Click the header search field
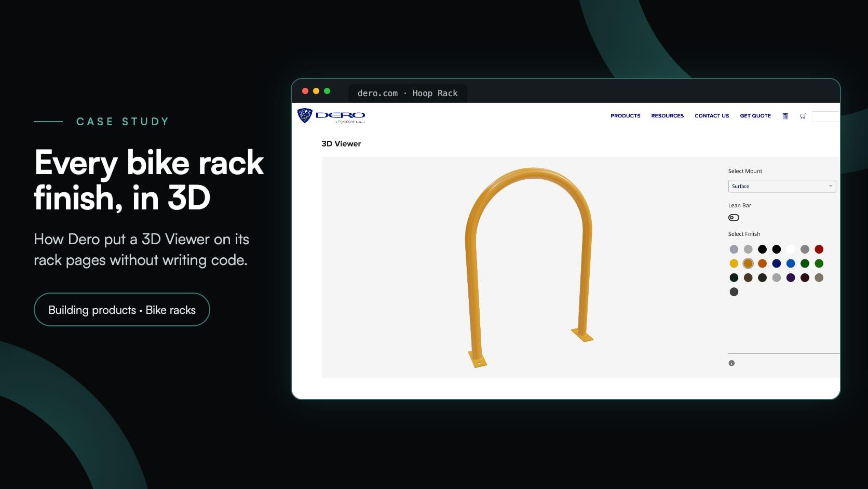Viewport: 868px width, 489px height. pos(825,116)
